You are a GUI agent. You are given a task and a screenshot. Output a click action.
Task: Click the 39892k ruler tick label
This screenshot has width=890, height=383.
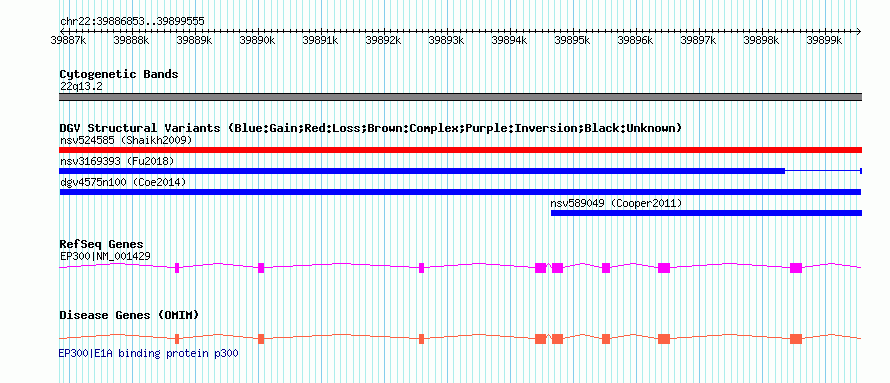click(383, 40)
